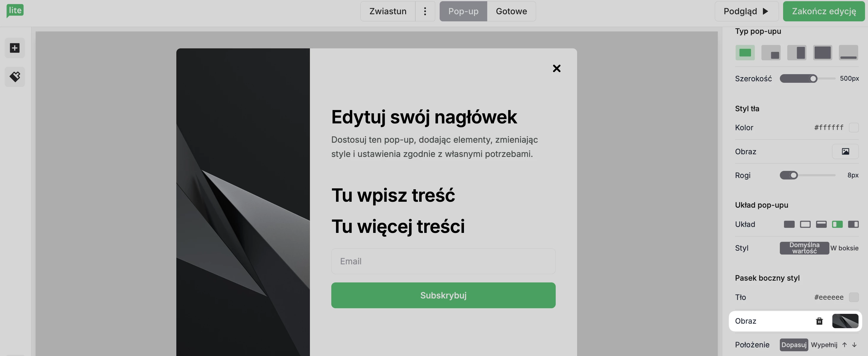Select the fullscreen pop-up type
Screen dimensions: 868x356
point(822,53)
